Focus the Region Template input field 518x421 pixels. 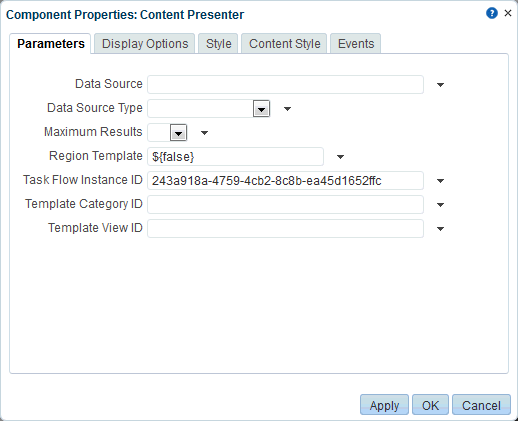(x=235, y=157)
